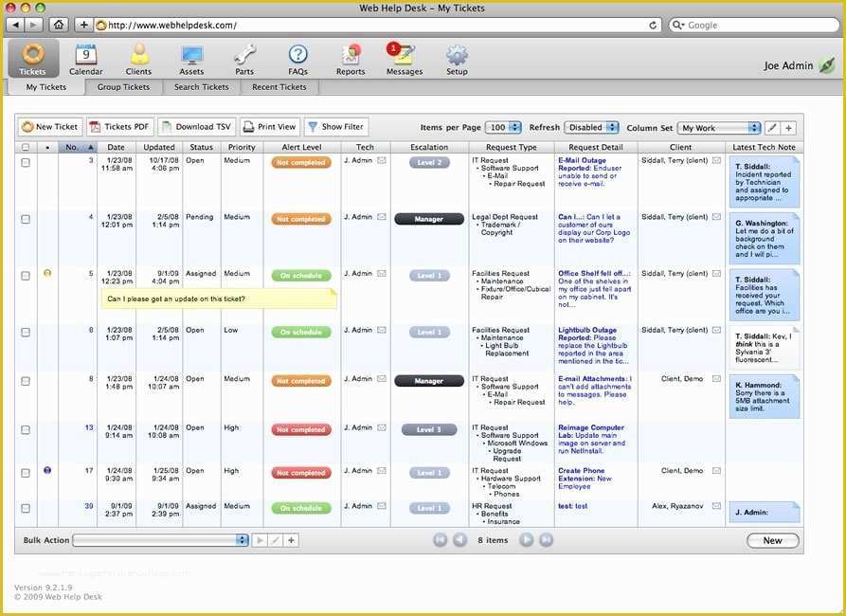
Task: Check ticket 39 checkbox
Action: pos(26,509)
